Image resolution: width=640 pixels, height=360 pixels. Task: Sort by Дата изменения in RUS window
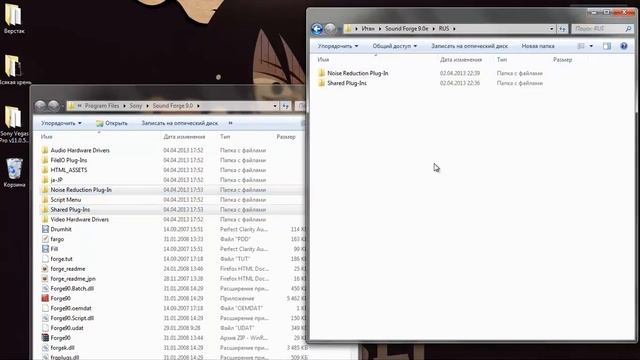(x=461, y=60)
